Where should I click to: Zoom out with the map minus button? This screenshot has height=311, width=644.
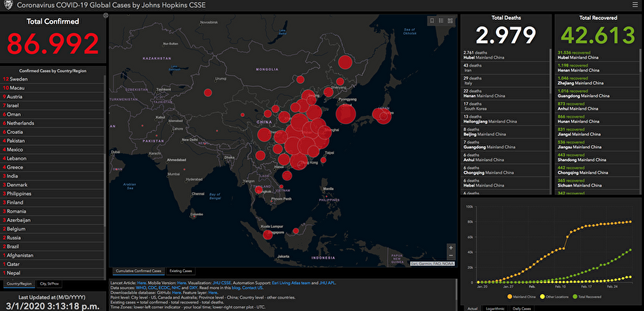[451, 255]
